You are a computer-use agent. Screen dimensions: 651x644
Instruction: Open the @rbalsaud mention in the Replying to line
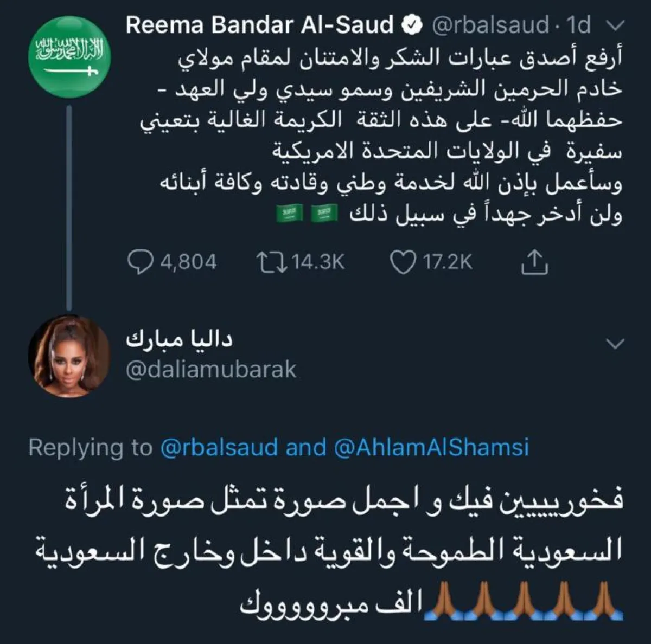[219, 448]
